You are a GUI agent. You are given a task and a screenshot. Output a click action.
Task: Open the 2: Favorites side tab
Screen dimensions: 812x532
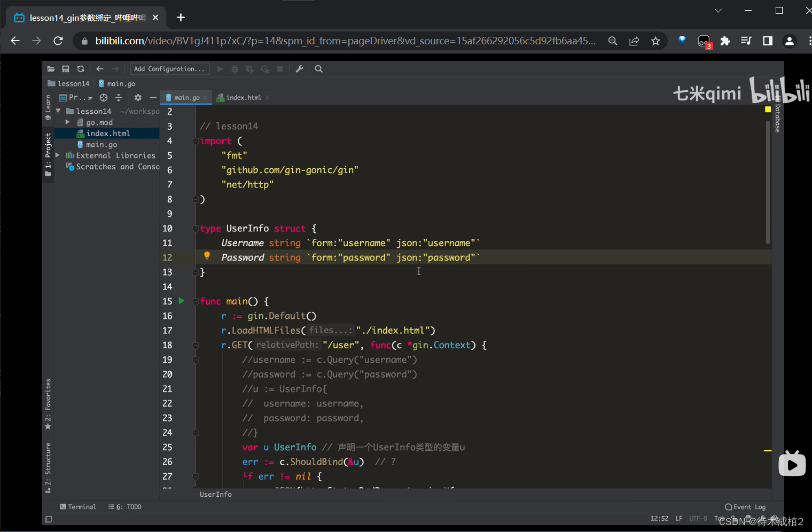[48, 404]
